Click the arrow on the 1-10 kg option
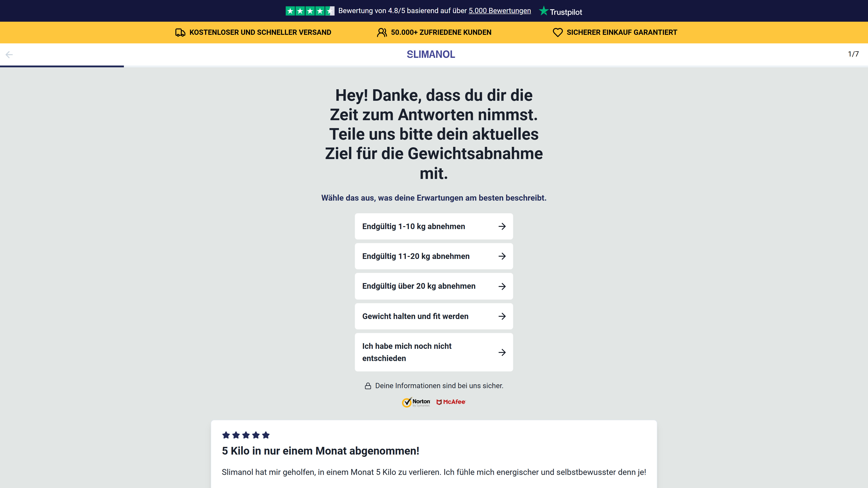 (502, 226)
